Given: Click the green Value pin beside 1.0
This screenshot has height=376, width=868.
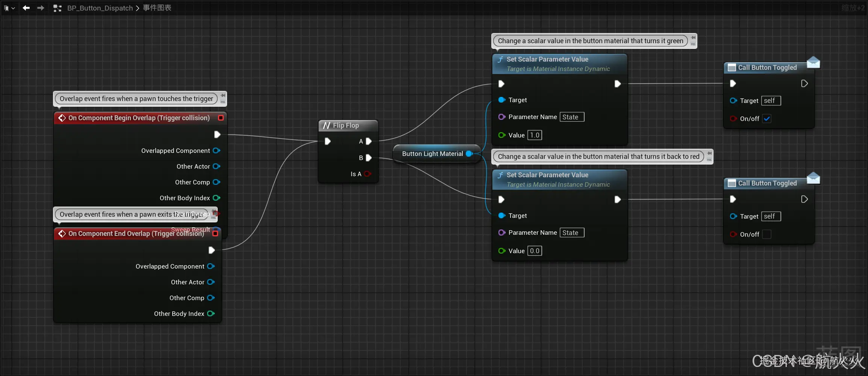Looking at the screenshot, I should click(x=502, y=135).
